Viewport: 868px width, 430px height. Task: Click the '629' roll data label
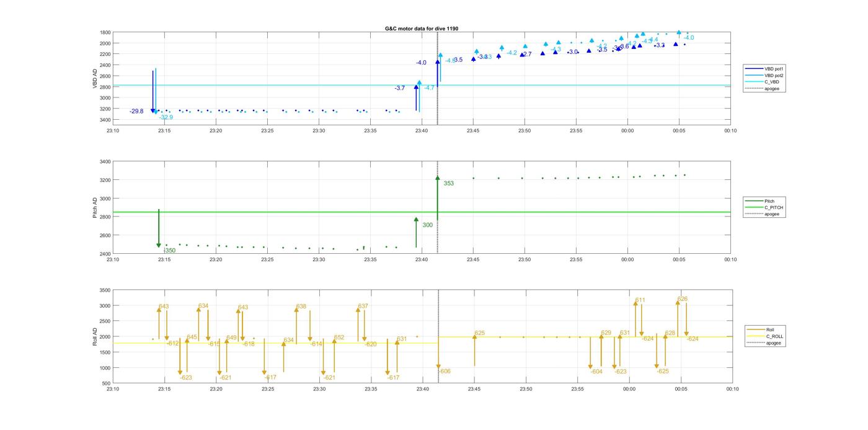(606, 333)
